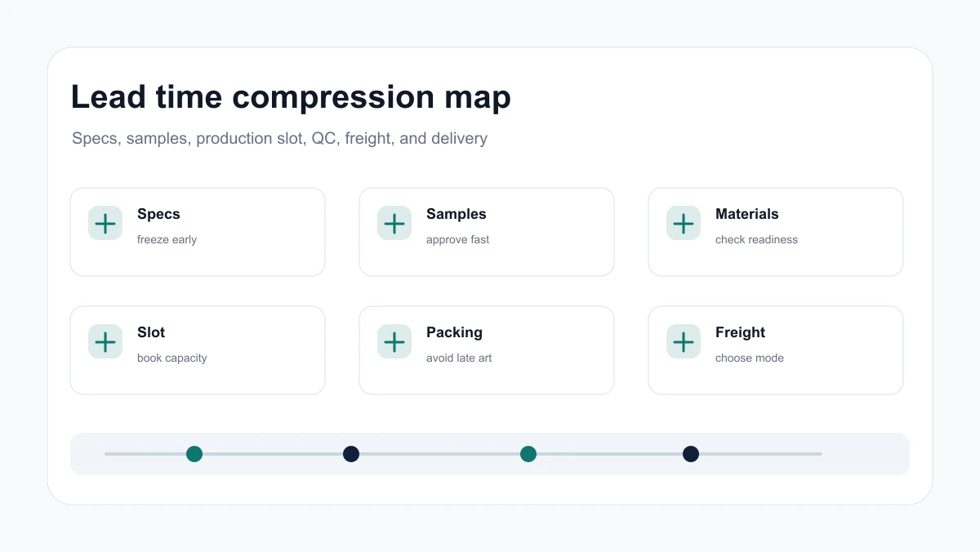Click the plus icon on Specs card

click(x=105, y=223)
